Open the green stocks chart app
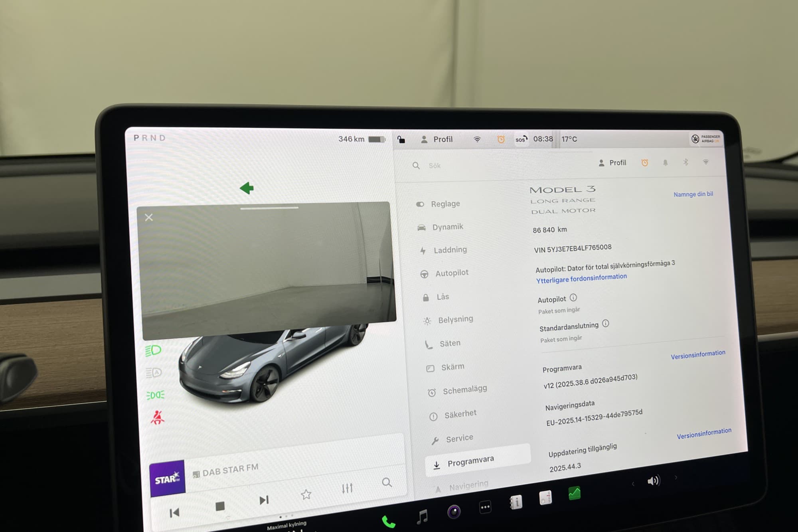This screenshot has height=532, width=798. click(574, 494)
